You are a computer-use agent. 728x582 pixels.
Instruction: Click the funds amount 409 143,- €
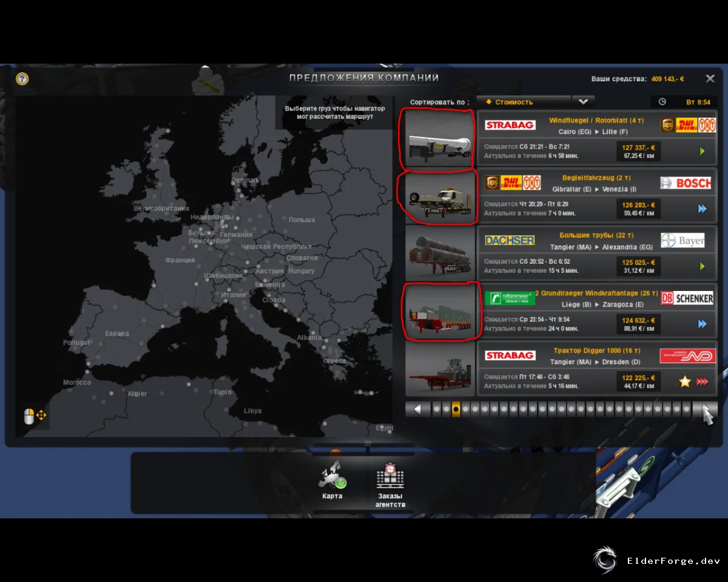[x=667, y=79]
